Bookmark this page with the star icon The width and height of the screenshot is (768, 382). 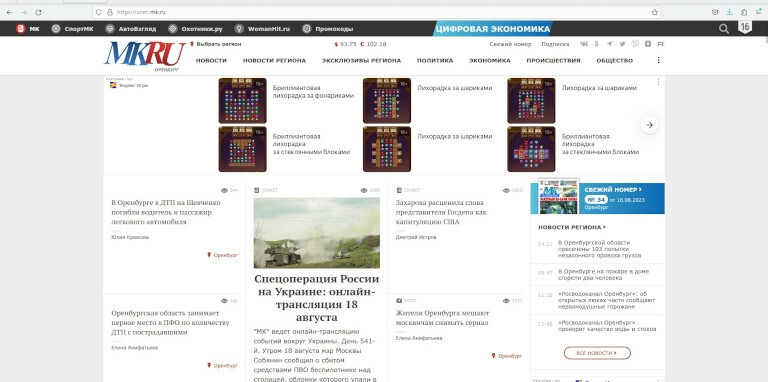(x=654, y=12)
